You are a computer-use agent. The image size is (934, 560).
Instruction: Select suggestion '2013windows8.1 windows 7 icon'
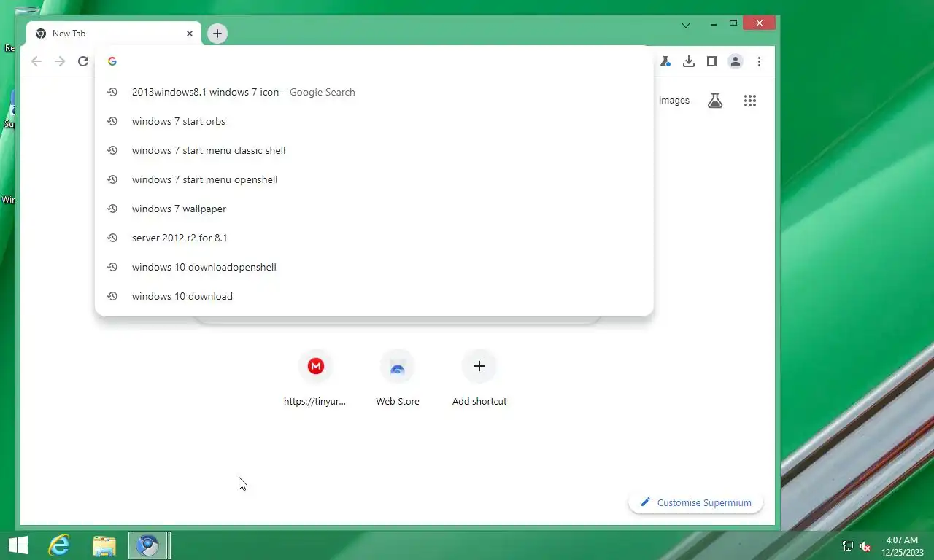coord(374,92)
